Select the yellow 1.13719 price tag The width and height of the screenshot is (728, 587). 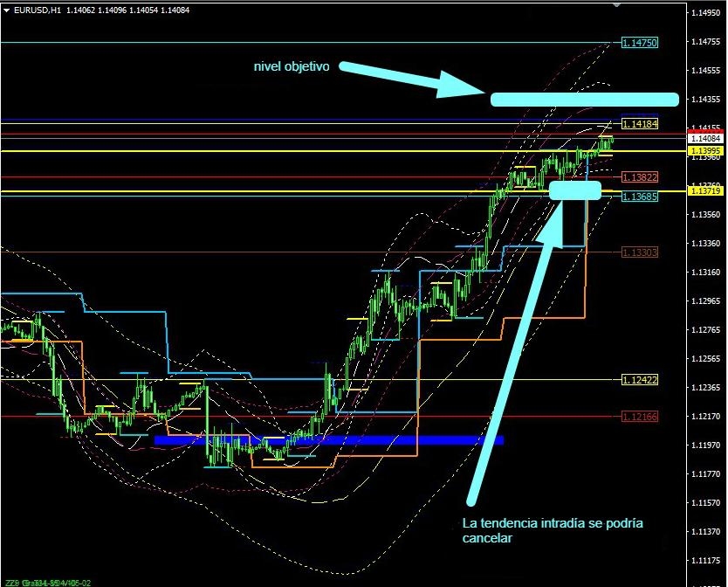[x=705, y=191]
